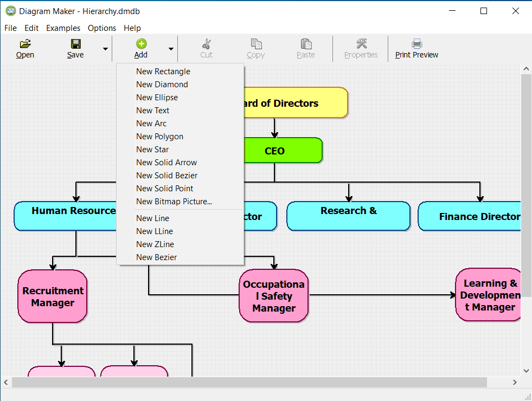Select New ZLine menu entry
The image size is (532, 401).
tap(180, 244)
